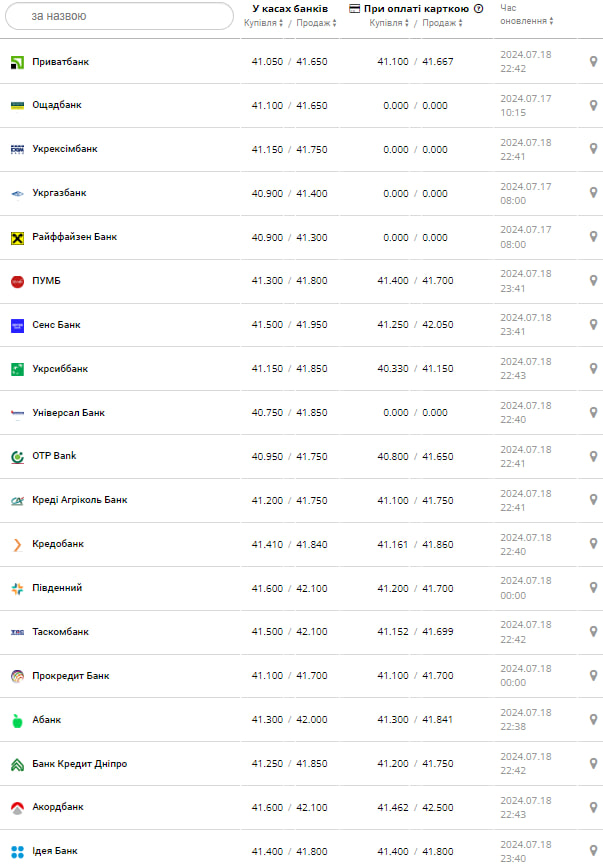Open the location pin for ПУМБ

click(593, 281)
